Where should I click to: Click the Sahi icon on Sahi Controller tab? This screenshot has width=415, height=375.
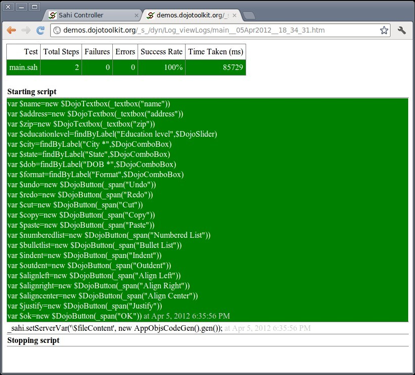(x=52, y=15)
